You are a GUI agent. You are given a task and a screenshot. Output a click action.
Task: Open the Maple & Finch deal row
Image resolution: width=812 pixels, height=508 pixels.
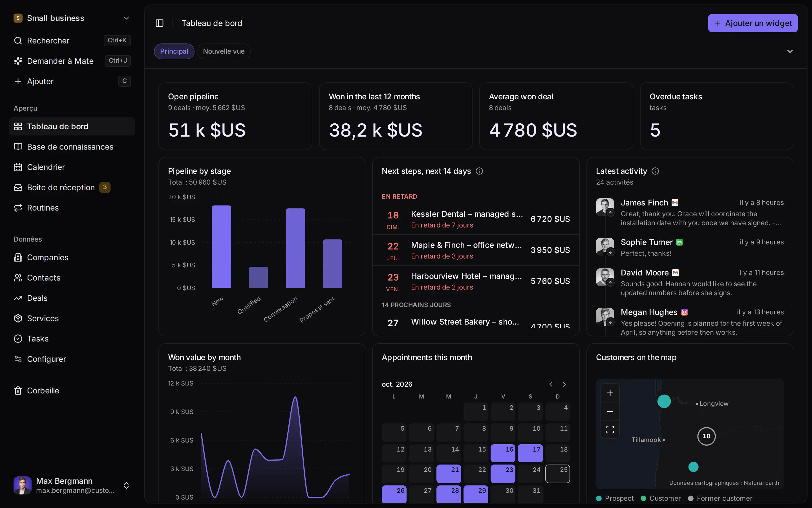click(476, 250)
